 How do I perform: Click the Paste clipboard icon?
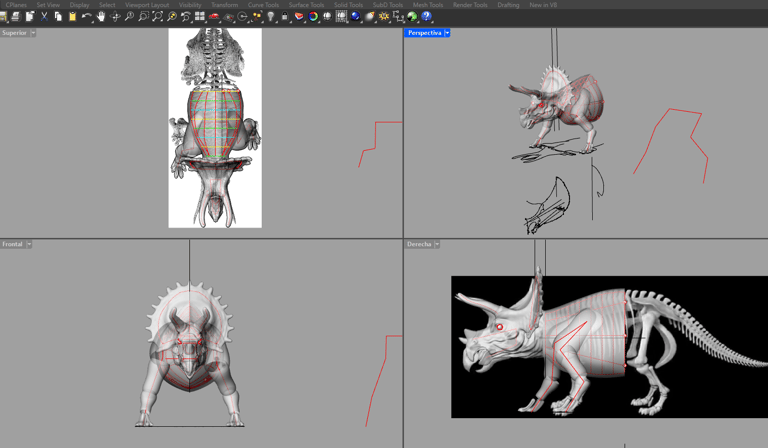pos(72,17)
